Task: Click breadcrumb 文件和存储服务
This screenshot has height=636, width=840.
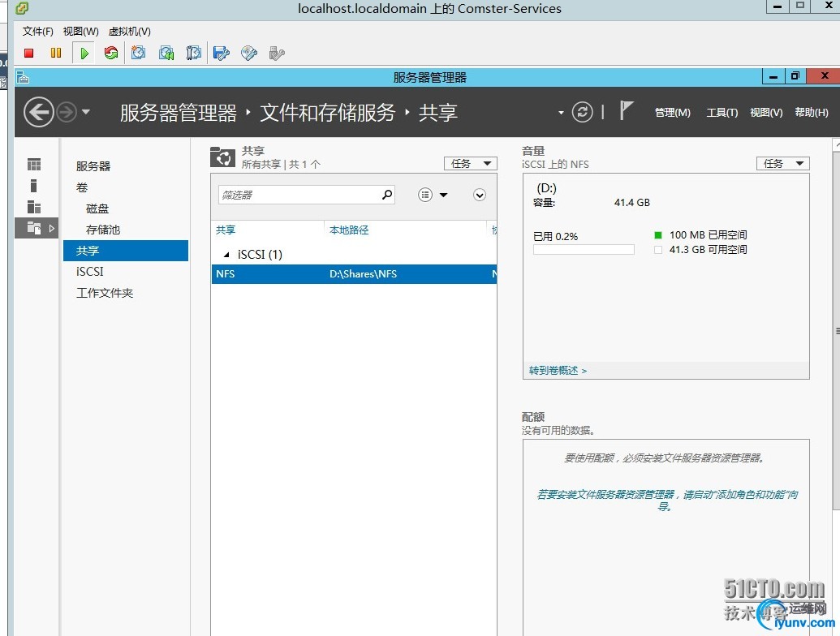Action: [x=327, y=113]
